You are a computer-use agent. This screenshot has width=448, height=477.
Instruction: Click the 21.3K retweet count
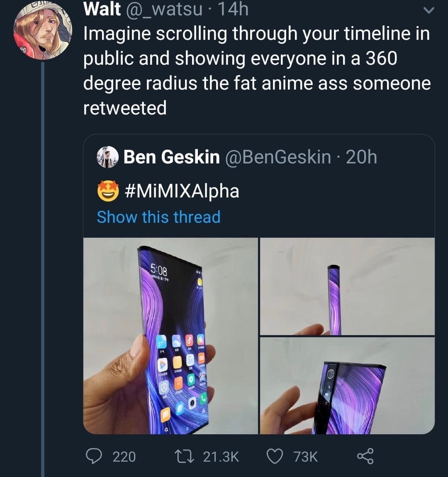click(x=221, y=457)
